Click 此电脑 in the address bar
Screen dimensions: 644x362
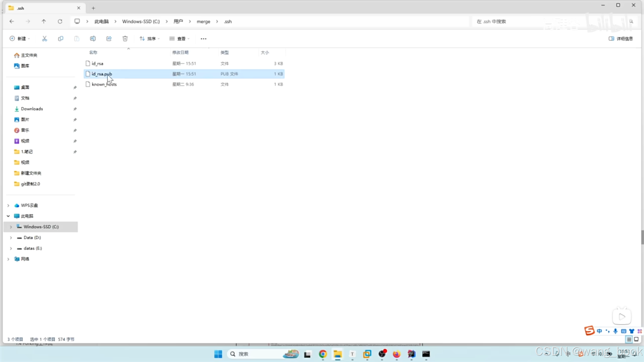tap(101, 21)
